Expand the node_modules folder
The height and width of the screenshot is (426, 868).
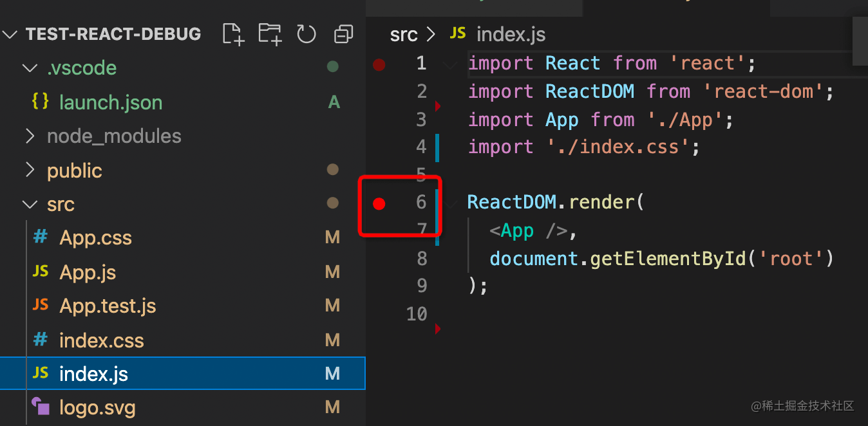point(30,136)
